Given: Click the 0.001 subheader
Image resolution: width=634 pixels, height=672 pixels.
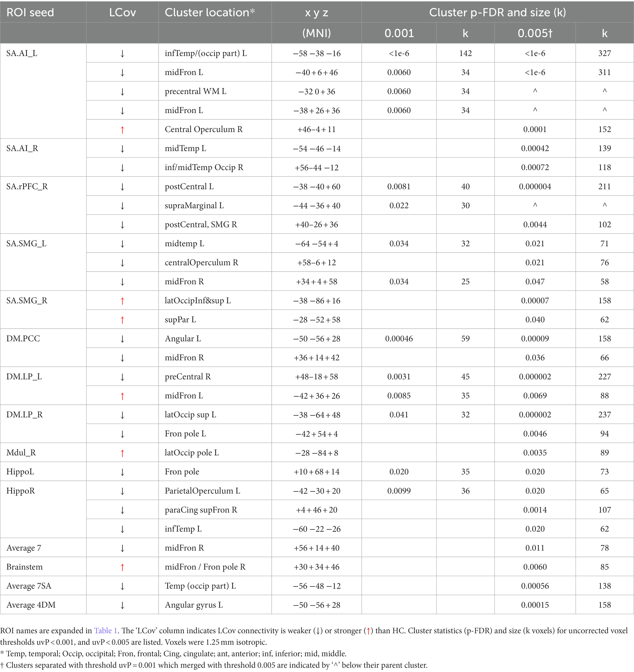Looking at the screenshot, I should pyautogui.click(x=399, y=33).
